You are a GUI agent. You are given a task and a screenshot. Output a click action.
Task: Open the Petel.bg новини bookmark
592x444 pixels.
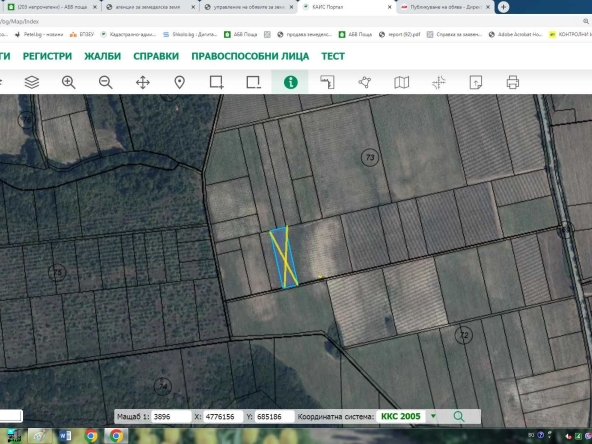(39, 34)
